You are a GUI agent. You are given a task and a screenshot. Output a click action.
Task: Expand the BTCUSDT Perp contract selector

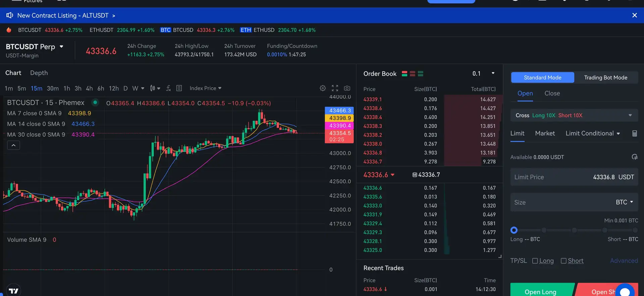(61, 47)
